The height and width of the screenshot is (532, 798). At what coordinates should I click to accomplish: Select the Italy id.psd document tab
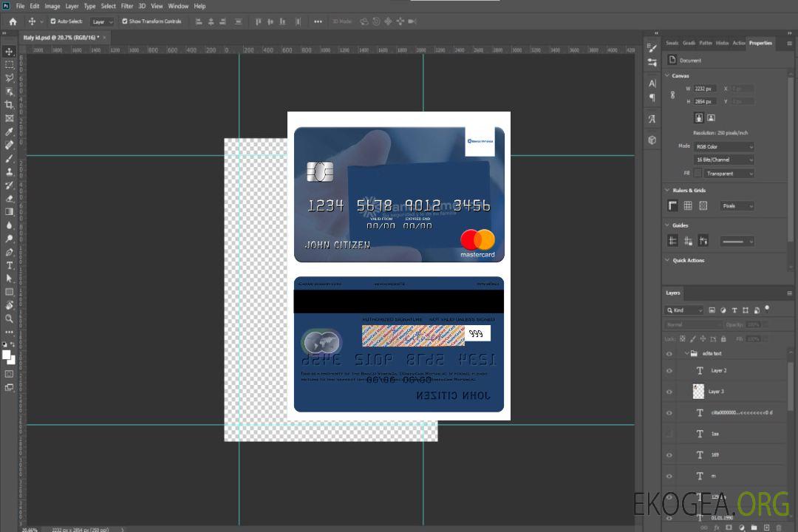click(61, 38)
